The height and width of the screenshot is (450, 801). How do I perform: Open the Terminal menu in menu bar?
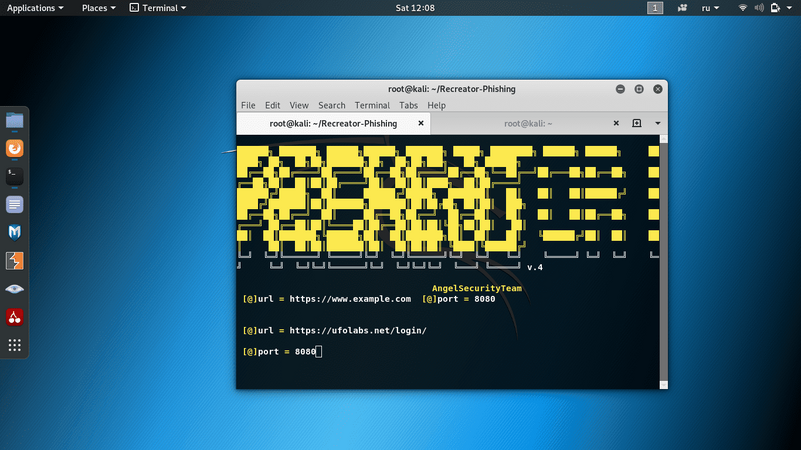tap(372, 105)
